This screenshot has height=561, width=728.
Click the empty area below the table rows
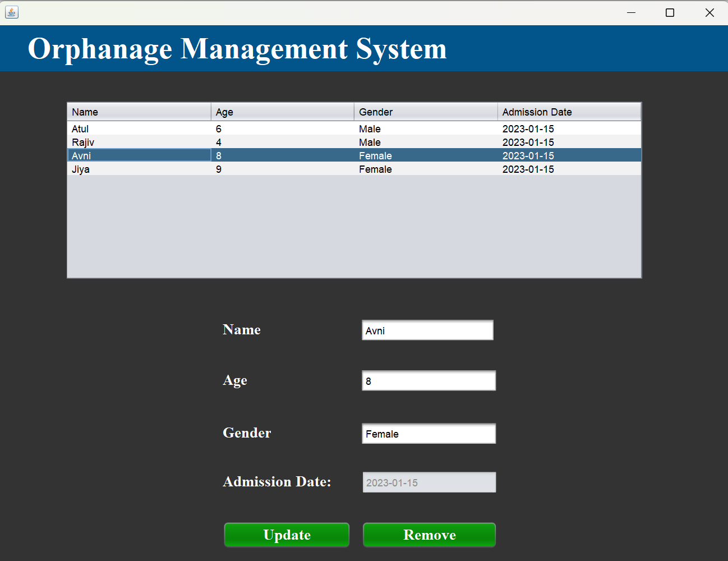coord(353,224)
